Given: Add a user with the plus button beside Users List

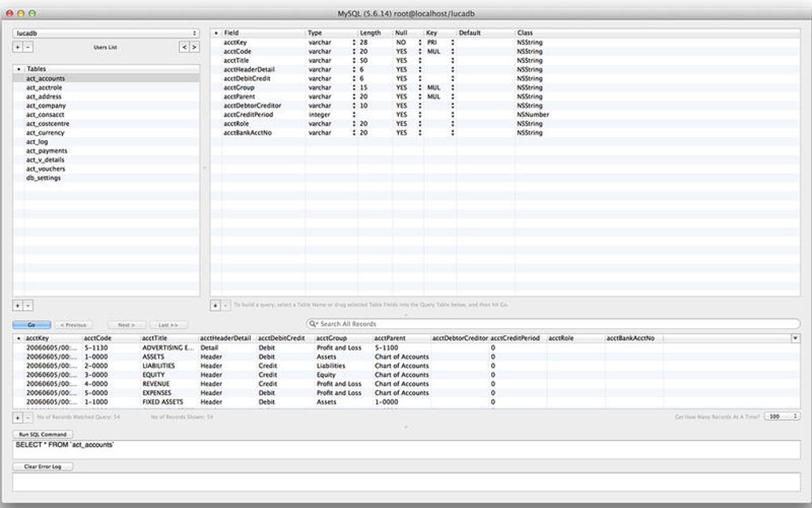Looking at the screenshot, I should click(x=18, y=47).
